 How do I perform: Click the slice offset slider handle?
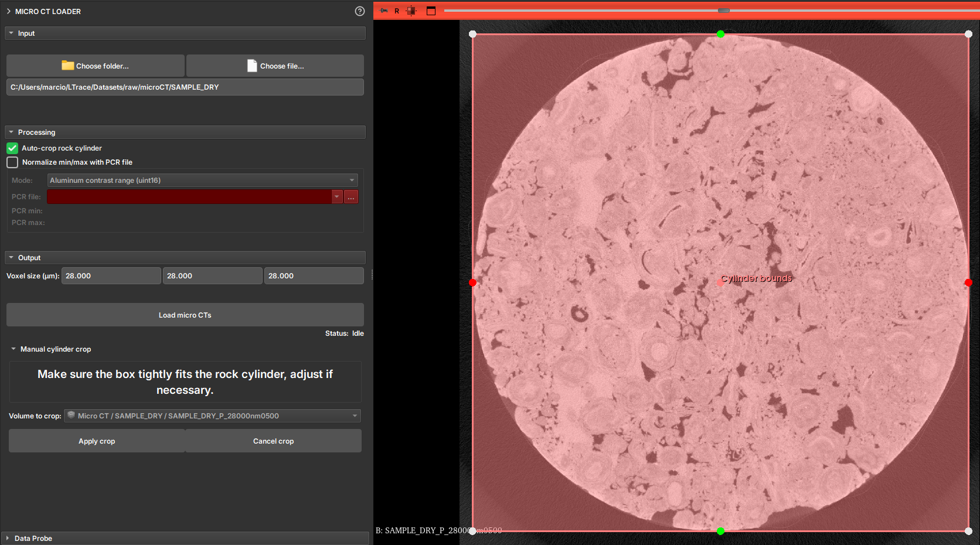coord(724,11)
